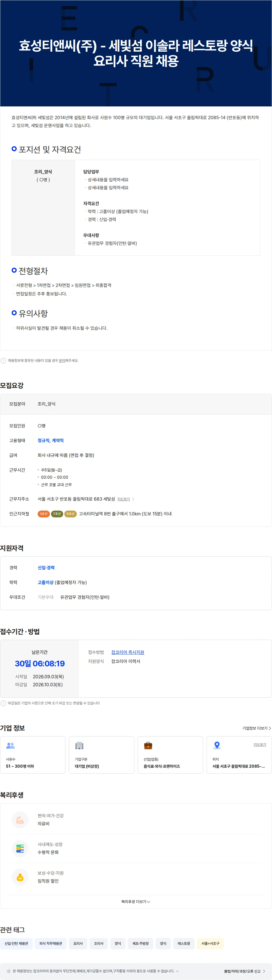Click the 포지션 및 자격요건 heading
This screenshot has width=272, height=980.
coord(50,150)
